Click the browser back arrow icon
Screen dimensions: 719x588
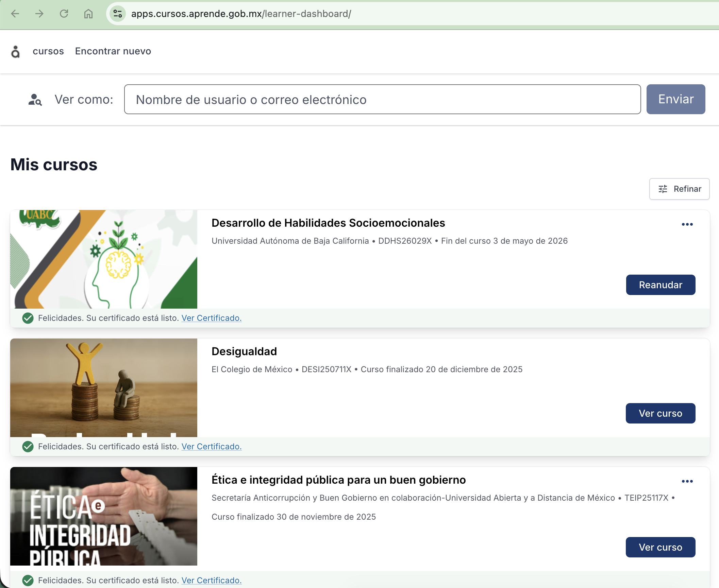tap(15, 14)
